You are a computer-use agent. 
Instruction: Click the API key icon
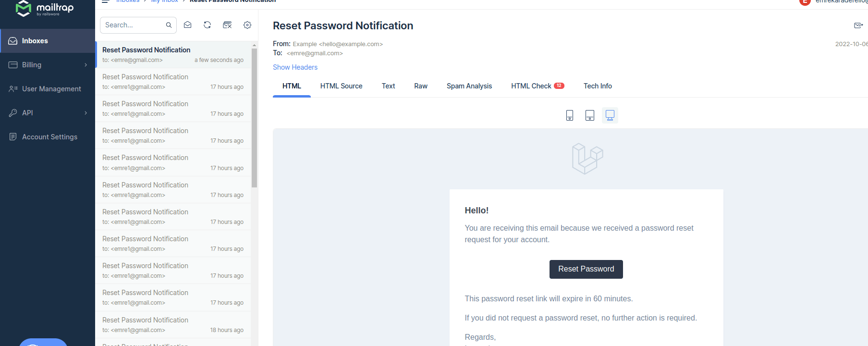pos(13,113)
